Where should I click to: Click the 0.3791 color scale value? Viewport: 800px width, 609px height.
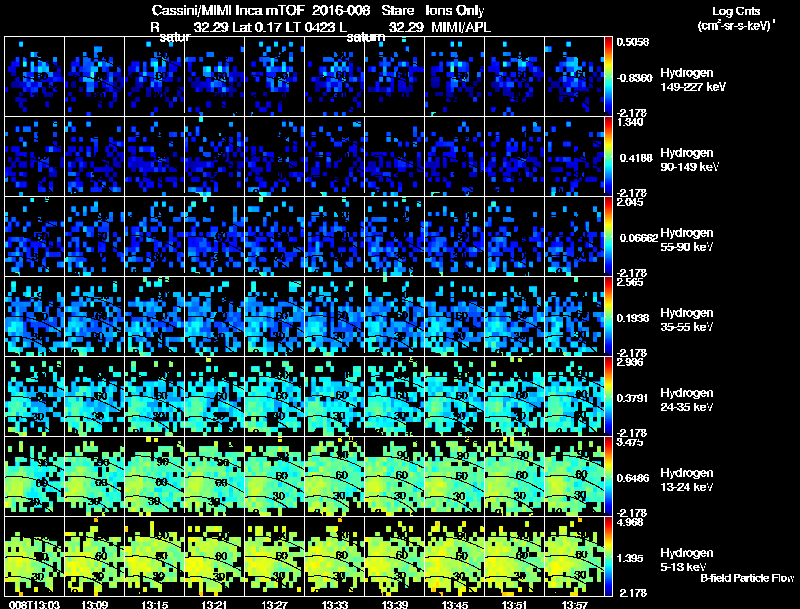point(633,398)
